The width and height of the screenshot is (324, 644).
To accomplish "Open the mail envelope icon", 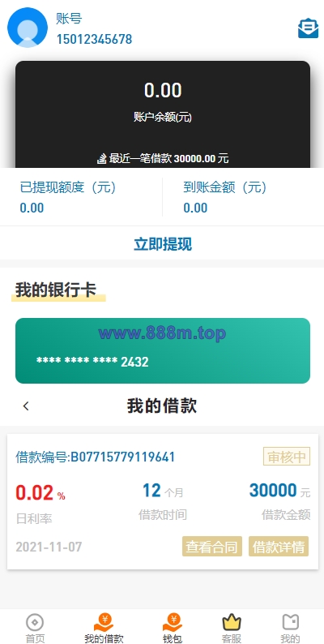I will pyautogui.click(x=308, y=28).
